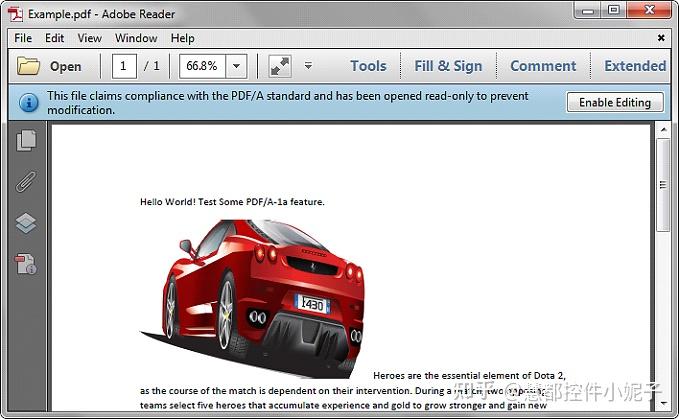Show the Layers panel
The image size is (679, 419).
[x=26, y=223]
